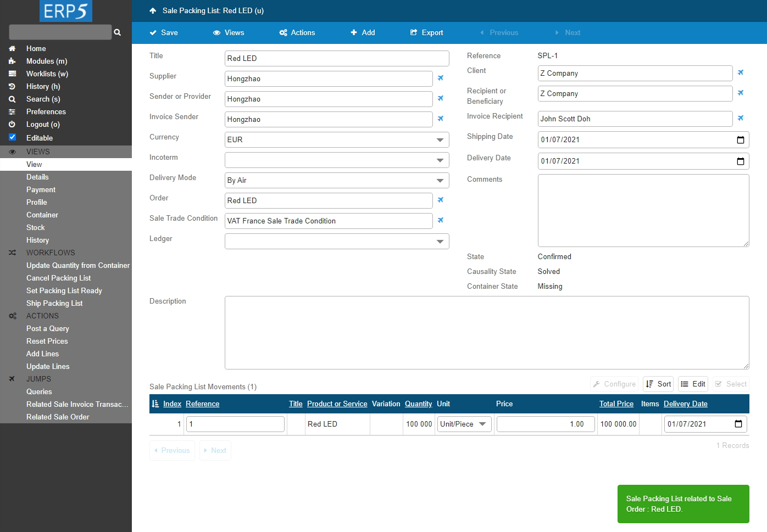This screenshot has height=532, width=767.
Task: Jump to Sender or Provider via plane icon
Action: coord(441,98)
